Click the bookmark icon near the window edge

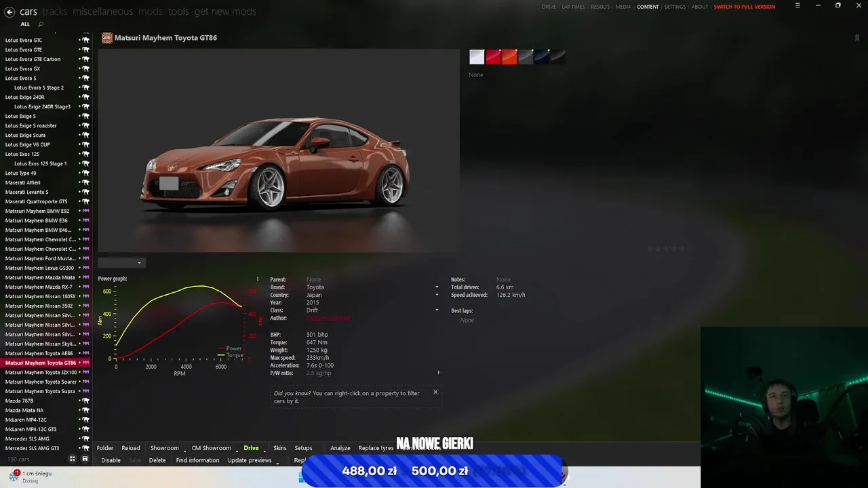point(857,38)
